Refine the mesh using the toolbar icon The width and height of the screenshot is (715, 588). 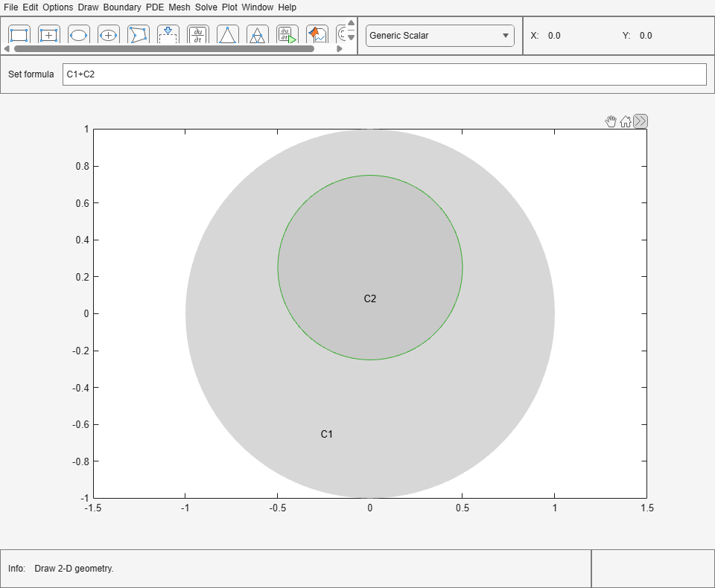pyautogui.click(x=257, y=34)
